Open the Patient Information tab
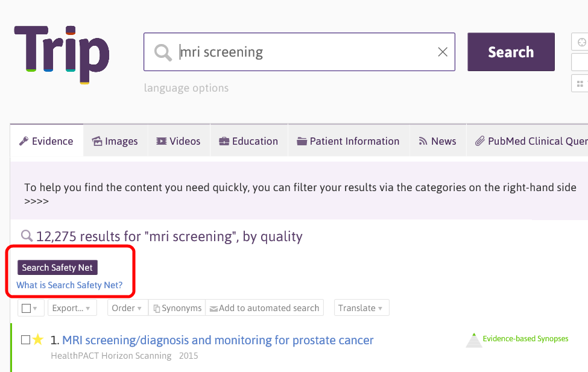 click(x=348, y=141)
